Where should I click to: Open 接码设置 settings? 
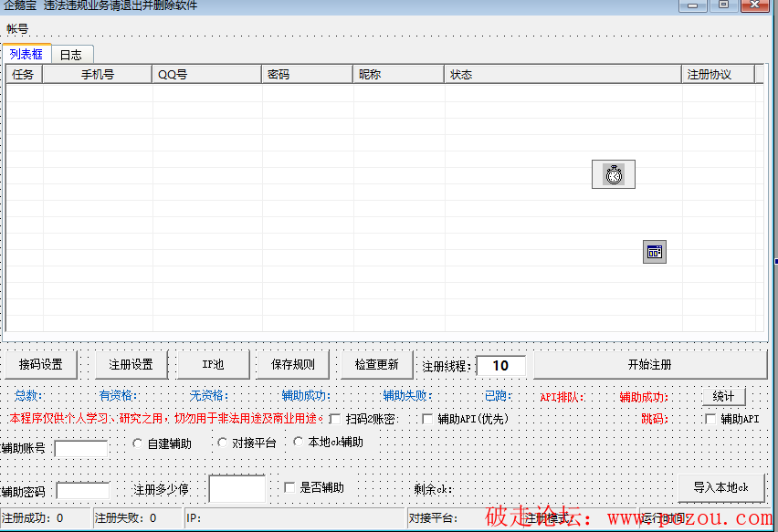[41, 365]
